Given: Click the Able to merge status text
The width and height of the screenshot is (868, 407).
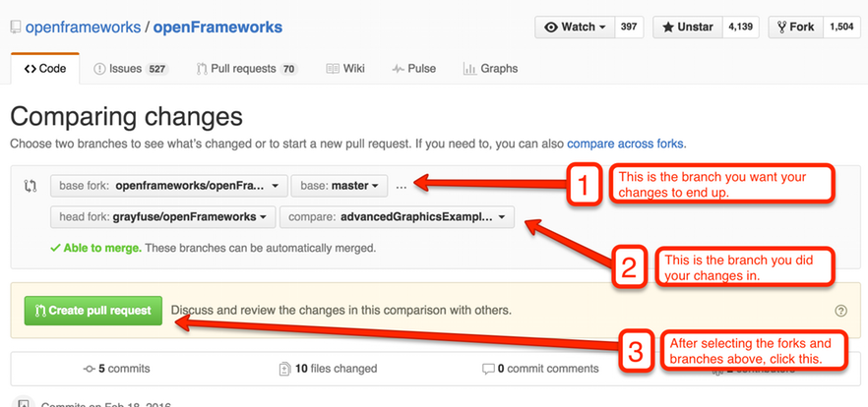Looking at the screenshot, I should click(102, 249).
